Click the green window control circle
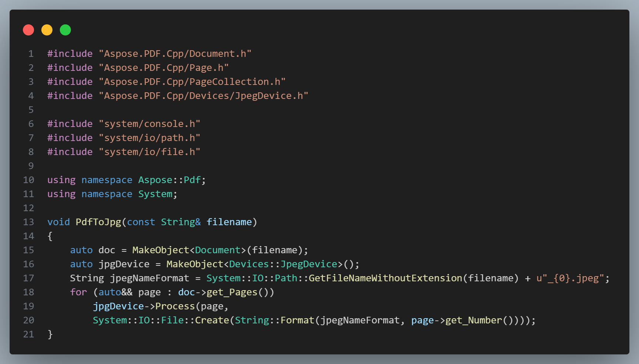Image resolution: width=639 pixels, height=364 pixels. [65, 30]
